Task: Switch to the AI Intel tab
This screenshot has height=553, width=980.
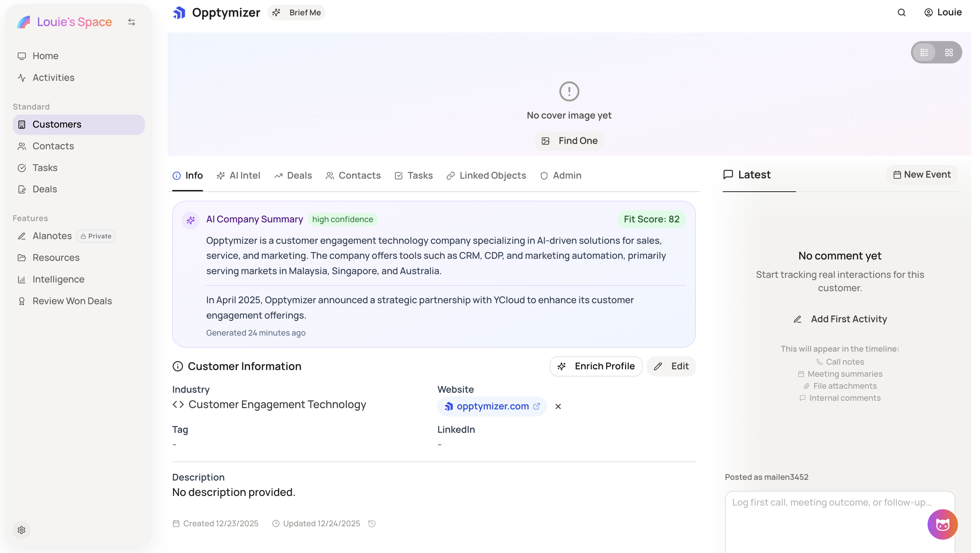Action: point(239,175)
